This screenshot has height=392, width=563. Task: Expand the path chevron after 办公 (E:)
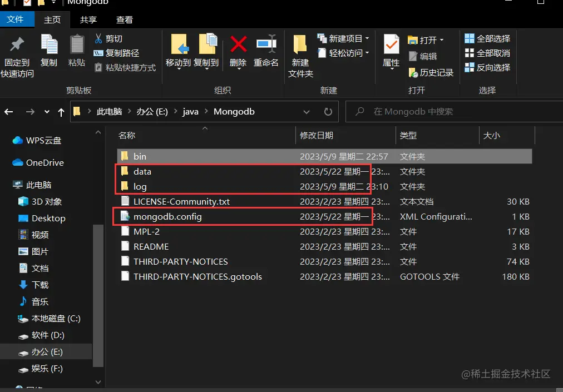176,112
